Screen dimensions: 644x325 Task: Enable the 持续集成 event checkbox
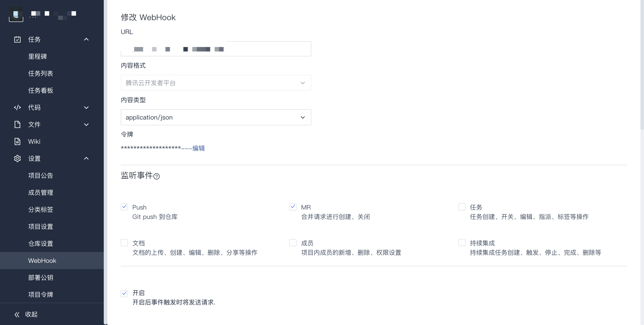pos(462,242)
